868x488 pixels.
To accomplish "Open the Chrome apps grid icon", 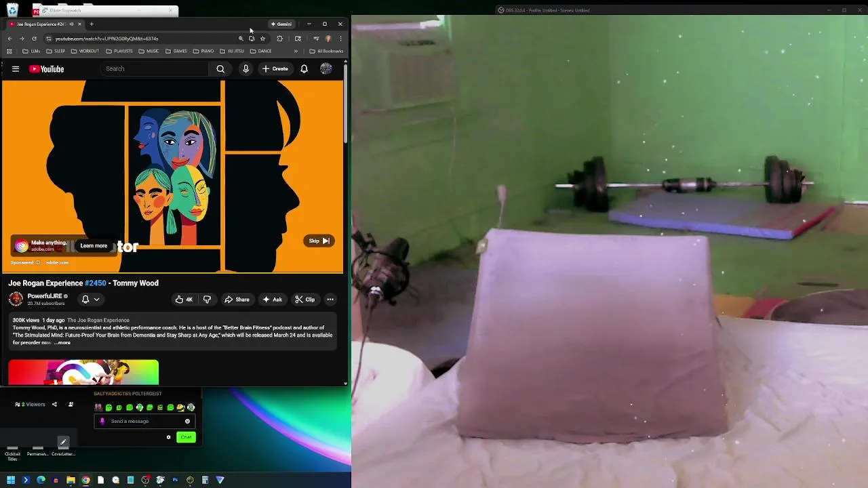I will coord(9,51).
